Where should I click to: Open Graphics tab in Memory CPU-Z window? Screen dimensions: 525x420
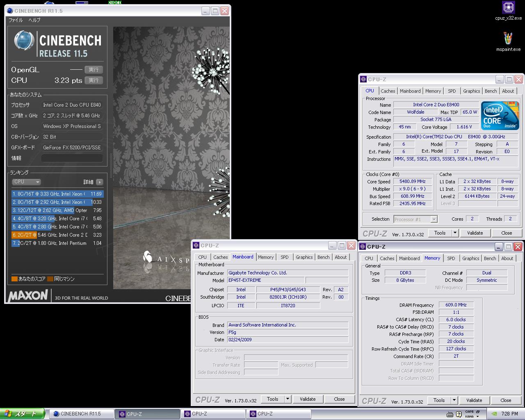pyautogui.click(x=470, y=258)
